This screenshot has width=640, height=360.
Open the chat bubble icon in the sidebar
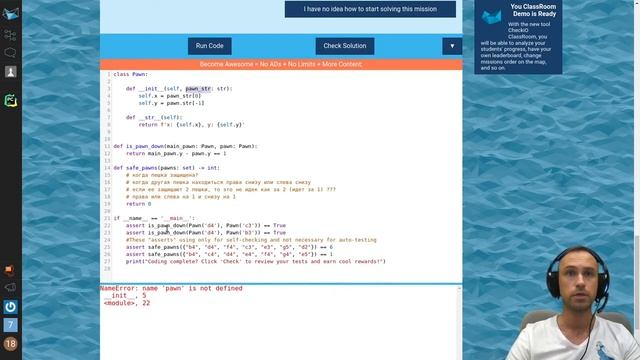coord(10,53)
